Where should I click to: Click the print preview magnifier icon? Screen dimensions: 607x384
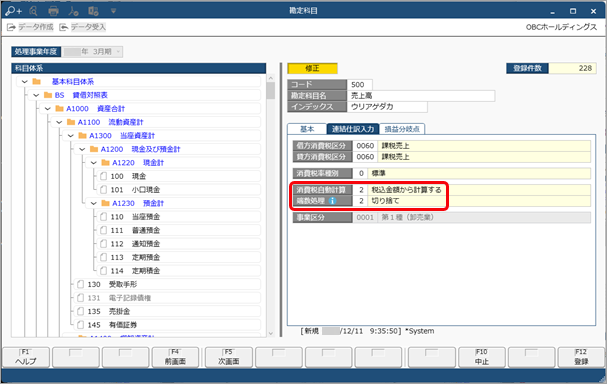click(x=33, y=11)
